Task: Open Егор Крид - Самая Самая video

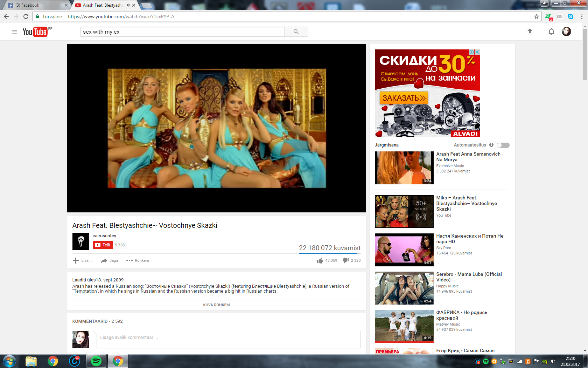Action: [465, 350]
